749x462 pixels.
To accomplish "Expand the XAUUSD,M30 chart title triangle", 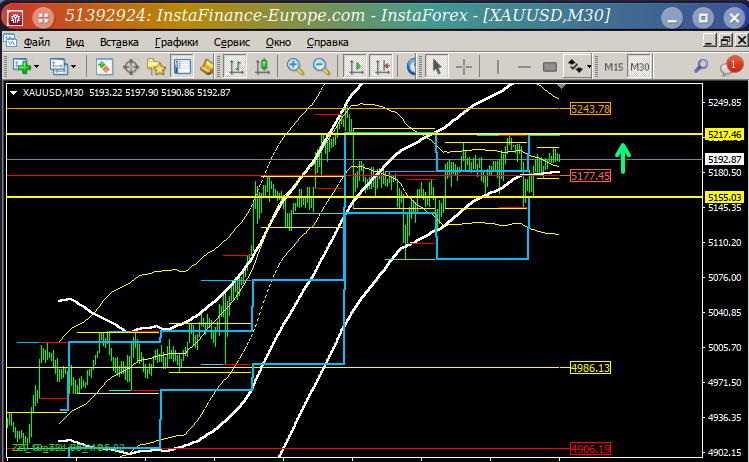I will pos(13,93).
